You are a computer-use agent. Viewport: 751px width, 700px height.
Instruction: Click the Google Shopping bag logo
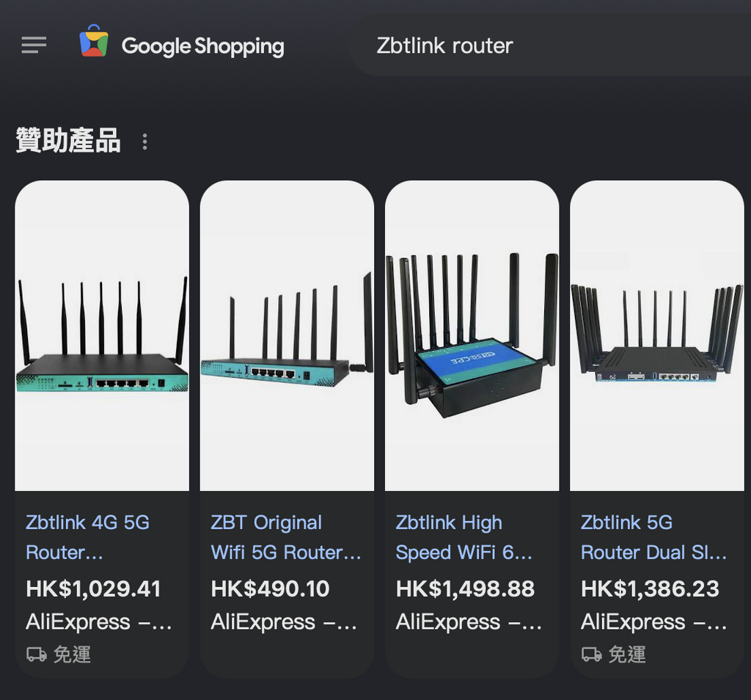coord(94,41)
